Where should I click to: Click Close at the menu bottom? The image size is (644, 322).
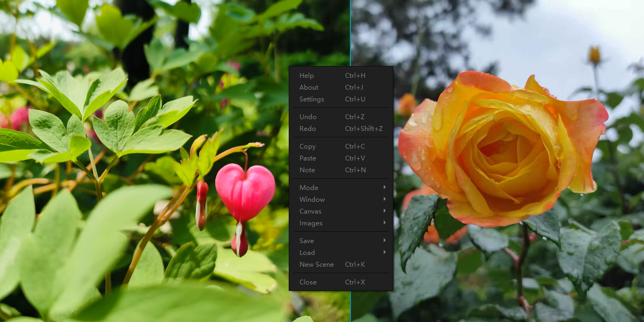tap(308, 282)
